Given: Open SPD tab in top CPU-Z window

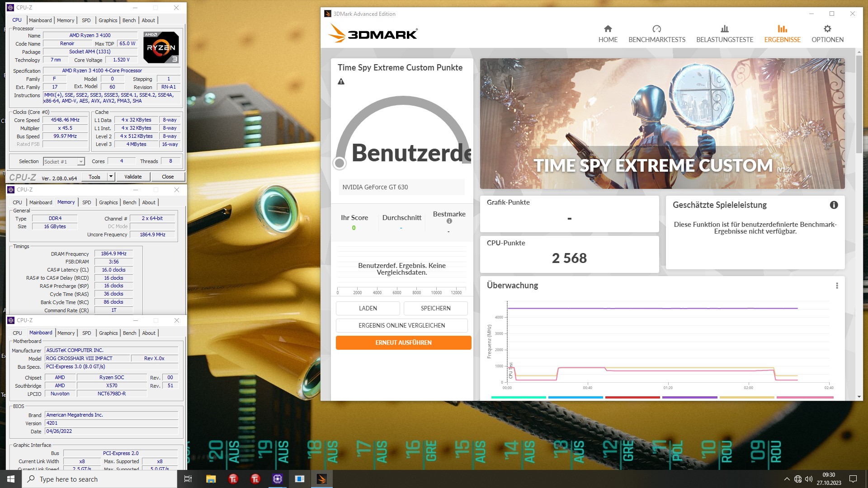Looking at the screenshot, I should coord(86,20).
